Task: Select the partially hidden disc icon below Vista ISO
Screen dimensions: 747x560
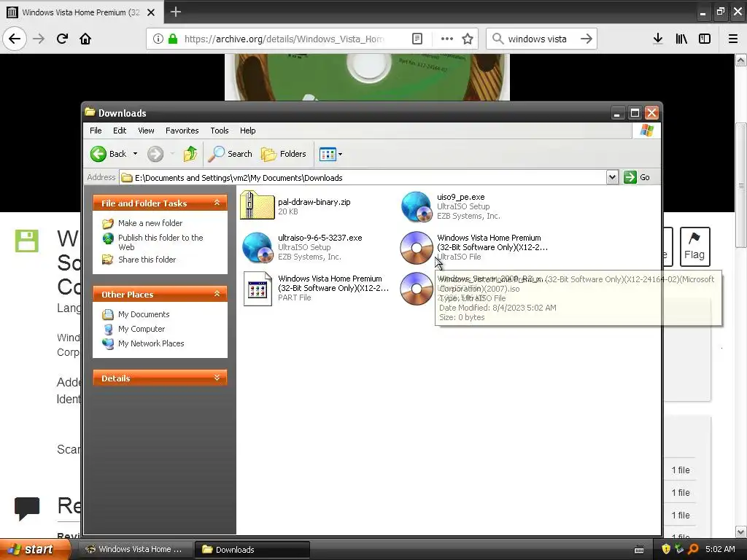Action: [x=417, y=289]
